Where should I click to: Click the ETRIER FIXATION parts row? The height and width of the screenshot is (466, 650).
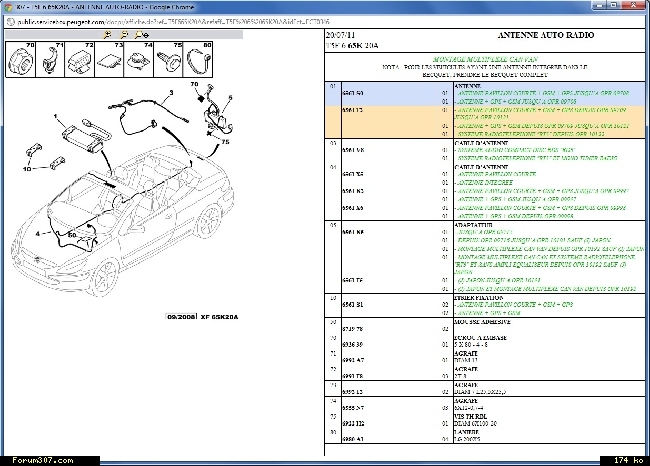coord(485,305)
